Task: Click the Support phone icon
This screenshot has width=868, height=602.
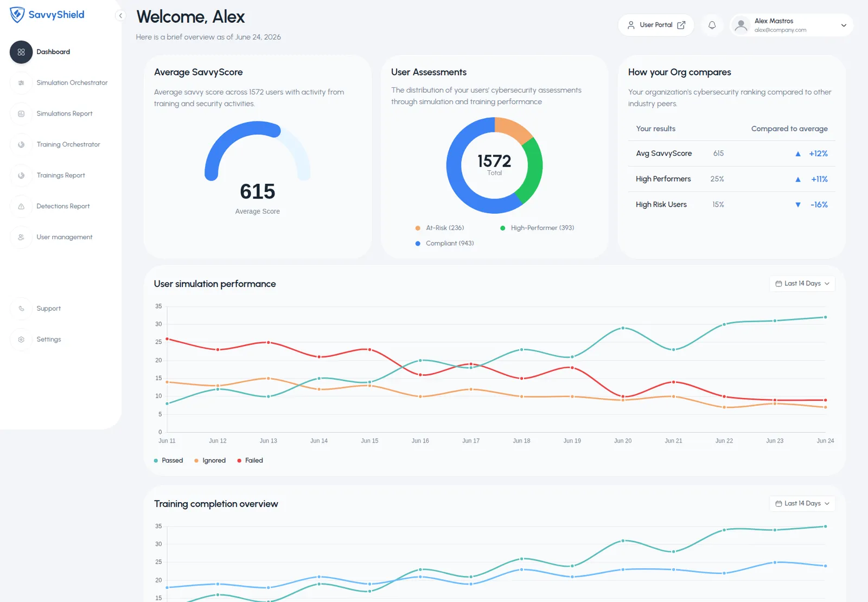Action: pyautogui.click(x=21, y=309)
